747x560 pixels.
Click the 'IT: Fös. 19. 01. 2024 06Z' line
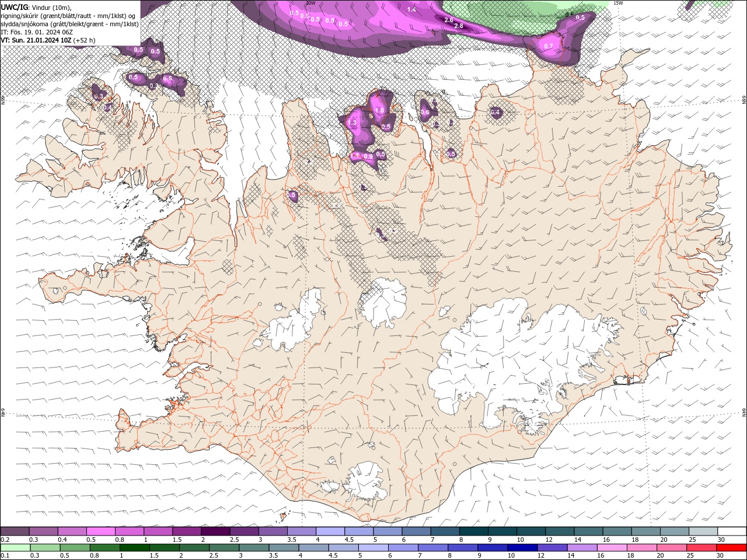click(x=36, y=32)
